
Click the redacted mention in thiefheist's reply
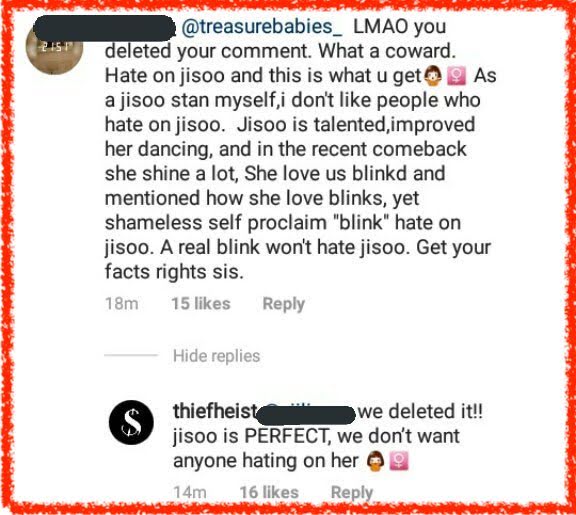tap(306, 415)
